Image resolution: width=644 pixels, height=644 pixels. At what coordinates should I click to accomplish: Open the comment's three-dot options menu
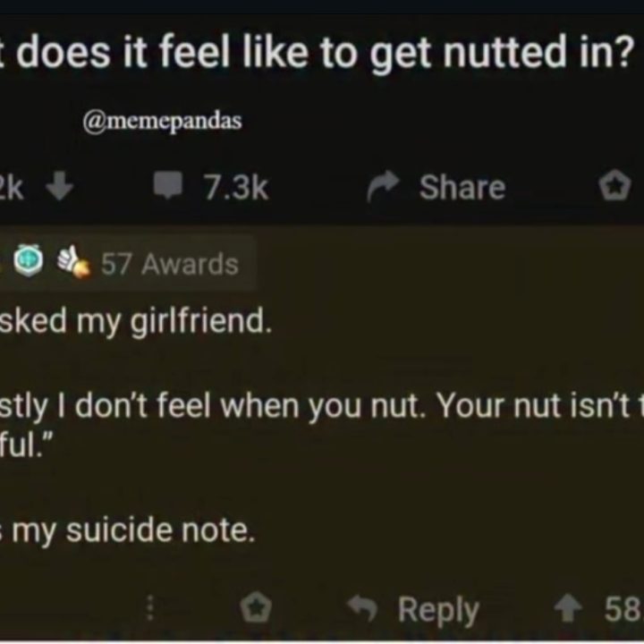click(x=151, y=609)
